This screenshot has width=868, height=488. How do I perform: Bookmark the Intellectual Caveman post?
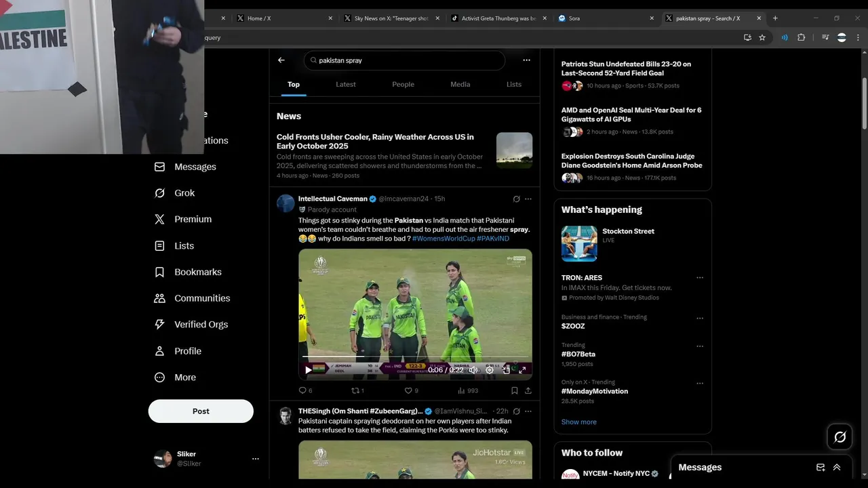coord(515,390)
